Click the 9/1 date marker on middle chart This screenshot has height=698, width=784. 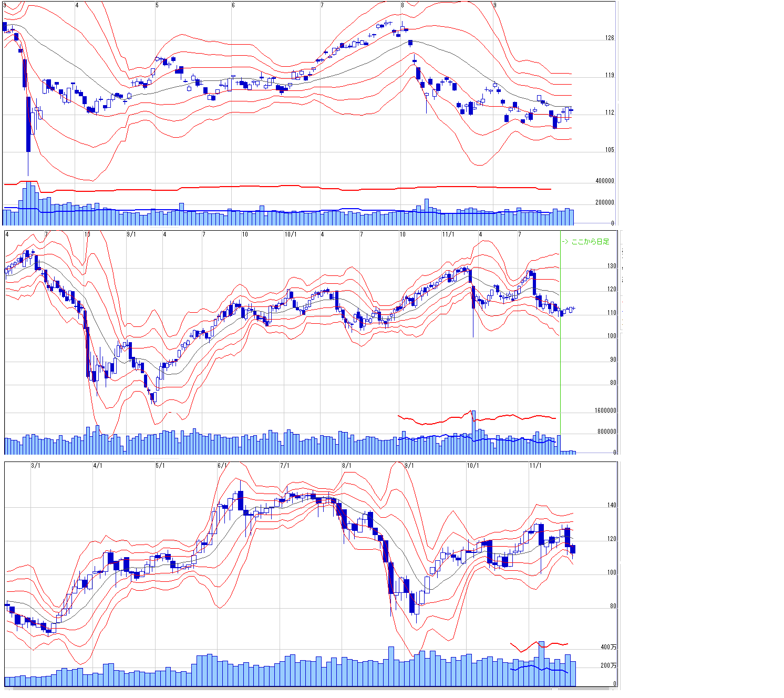click(x=131, y=234)
